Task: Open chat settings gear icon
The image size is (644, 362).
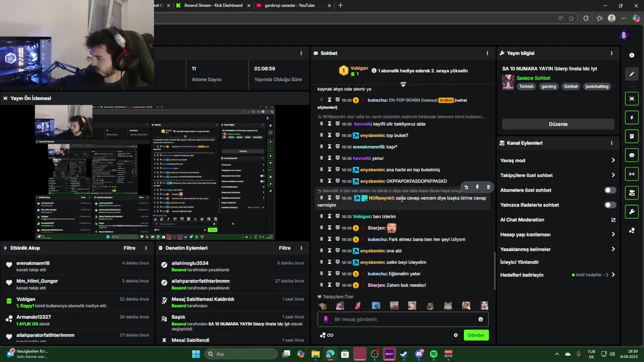Action: [456, 335]
